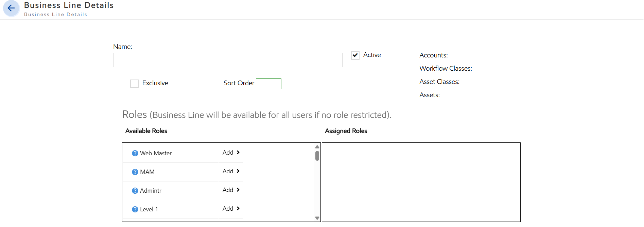
Task: Grab the Available Roles scrollbar thumb
Action: click(317, 156)
